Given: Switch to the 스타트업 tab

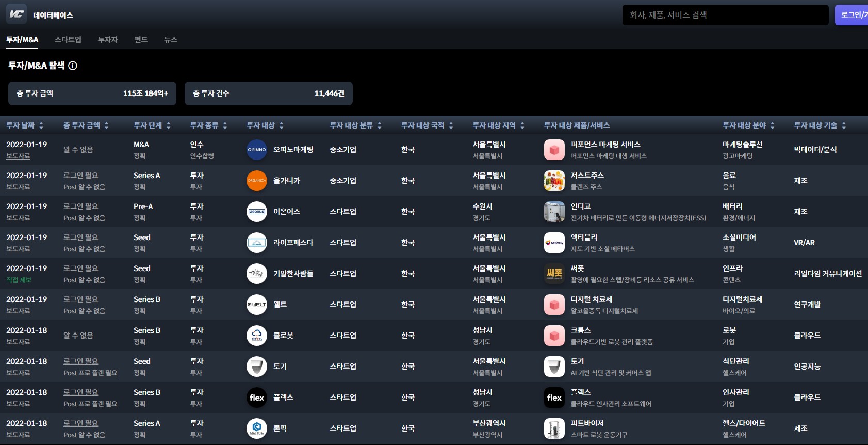Looking at the screenshot, I should 68,40.
